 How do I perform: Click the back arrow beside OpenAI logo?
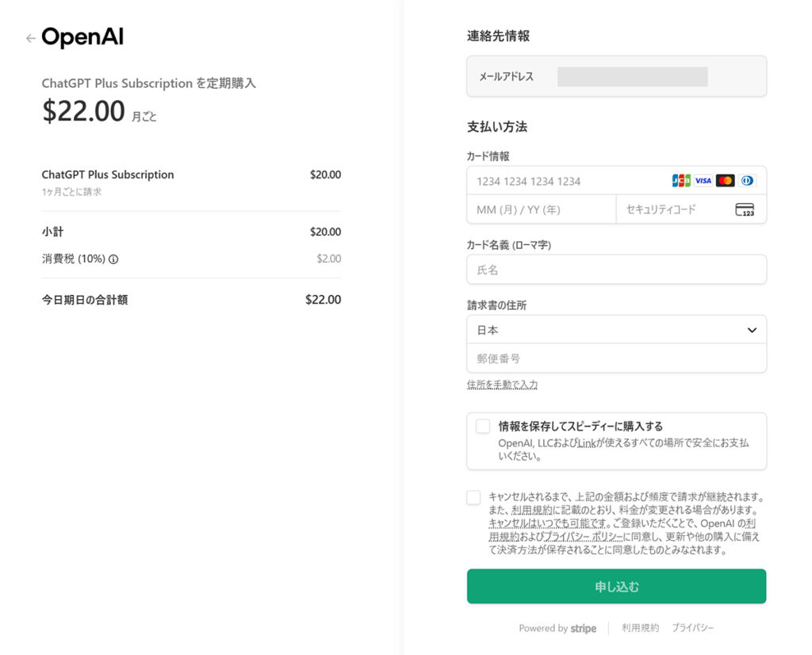pyautogui.click(x=30, y=38)
